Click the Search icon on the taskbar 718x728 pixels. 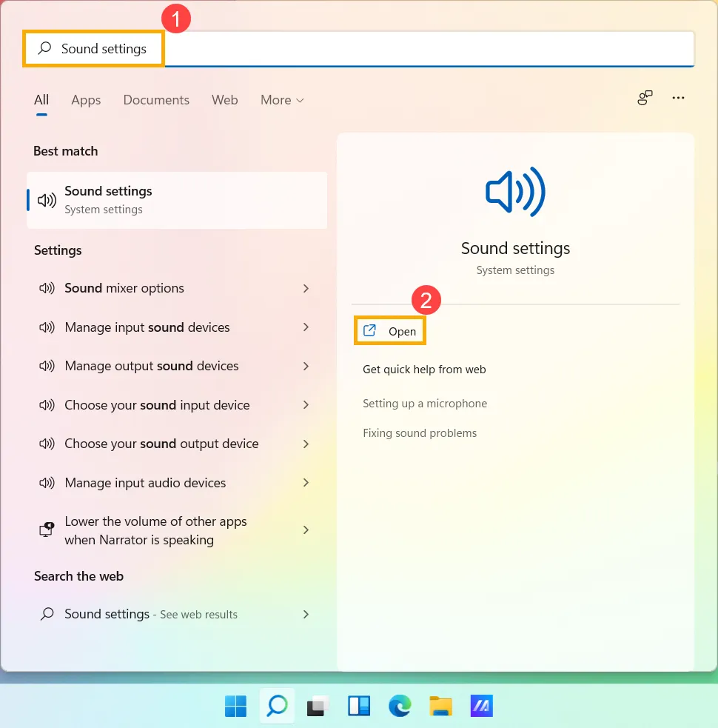pyautogui.click(x=276, y=707)
